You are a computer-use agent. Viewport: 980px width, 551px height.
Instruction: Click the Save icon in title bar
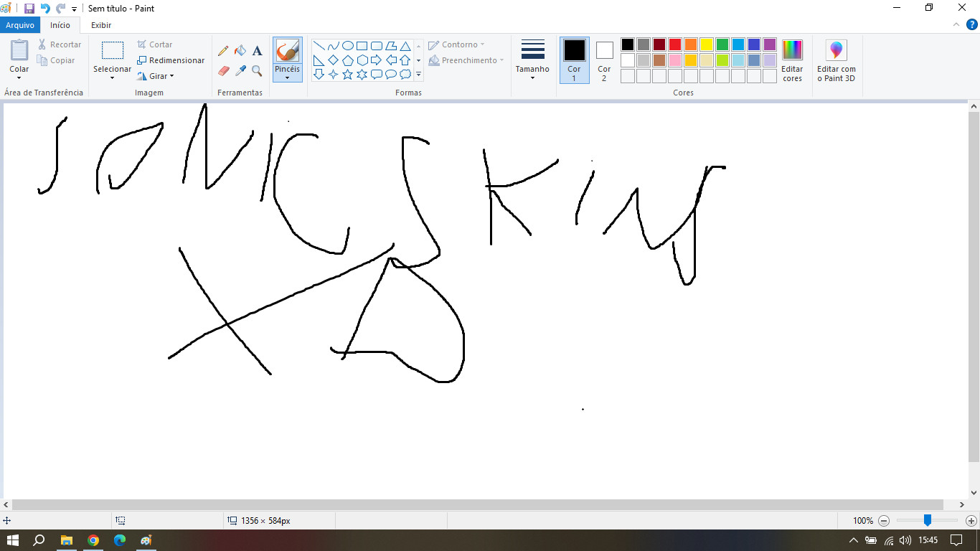(29, 9)
